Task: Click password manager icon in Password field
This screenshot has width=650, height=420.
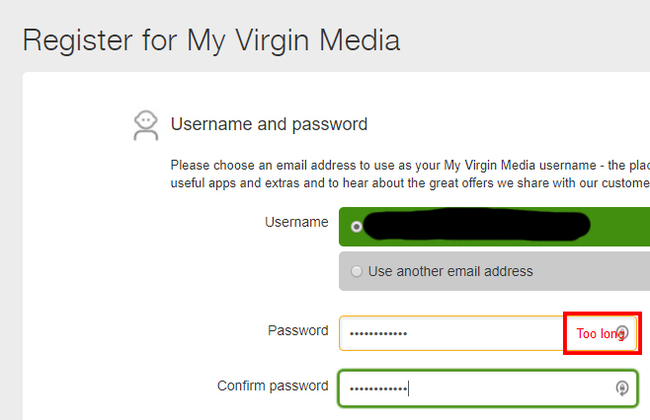Action: coord(622,333)
